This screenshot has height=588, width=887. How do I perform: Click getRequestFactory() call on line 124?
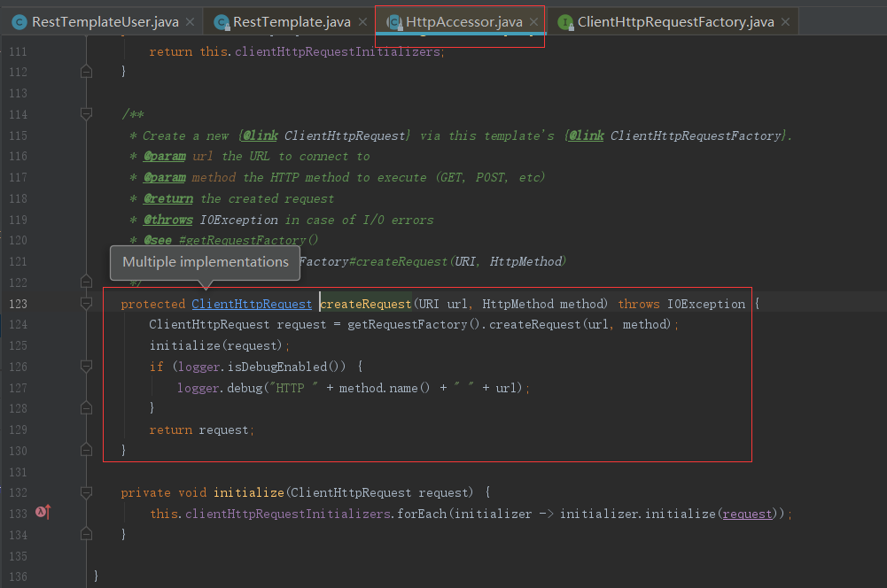click(416, 324)
